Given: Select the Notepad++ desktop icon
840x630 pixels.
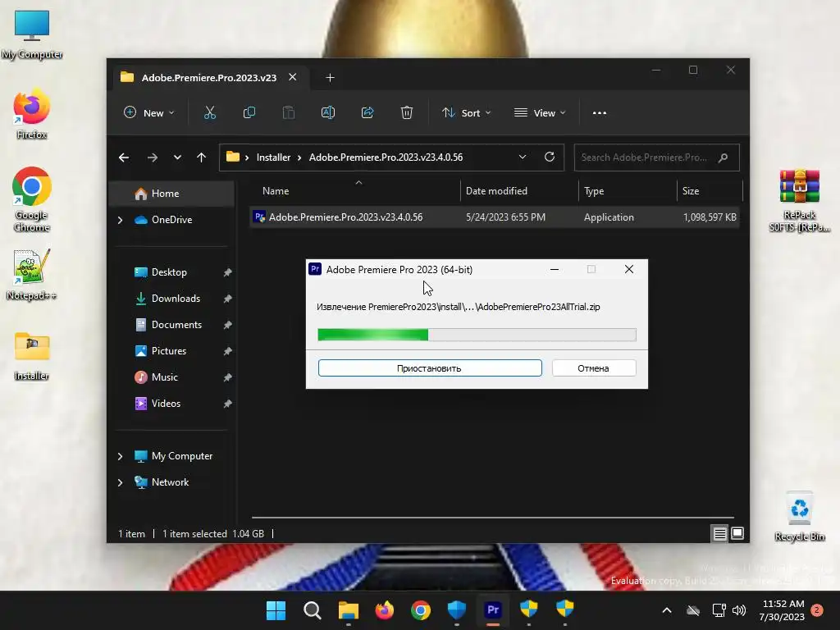Looking at the screenshot, I should 32,275.
